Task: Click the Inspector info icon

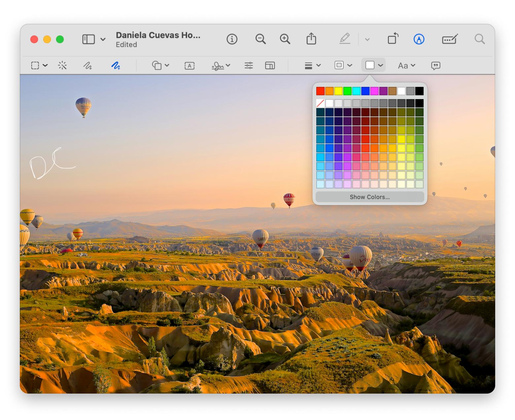Action: (232, 39)
